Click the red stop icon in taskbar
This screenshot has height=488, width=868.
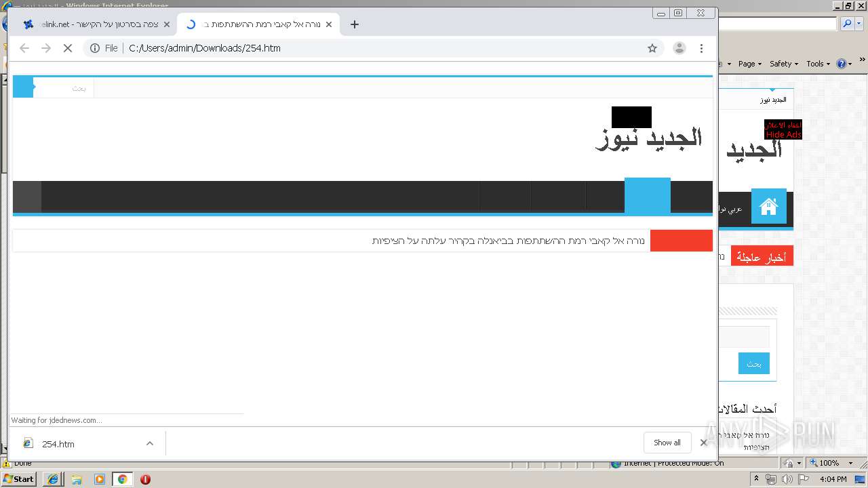[x=145, y=479]
